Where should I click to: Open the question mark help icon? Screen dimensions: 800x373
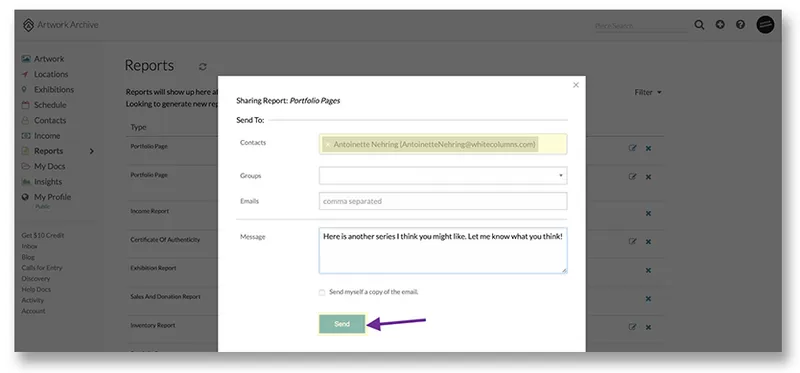(740, 24)
